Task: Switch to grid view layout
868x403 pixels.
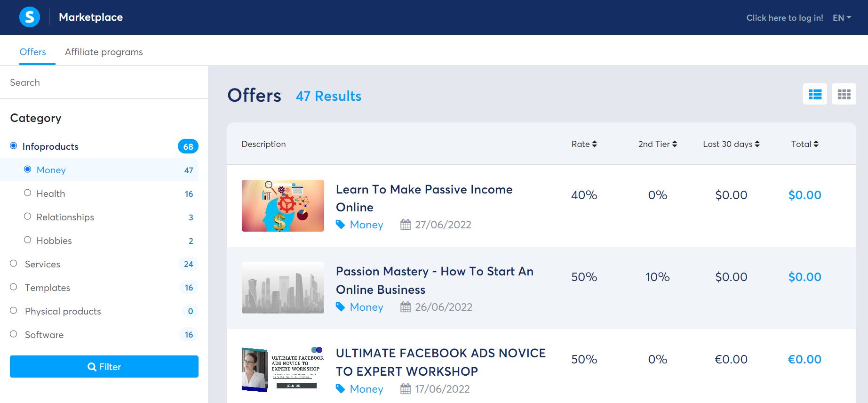Action: pyautogui.click(x=844, y=94)
